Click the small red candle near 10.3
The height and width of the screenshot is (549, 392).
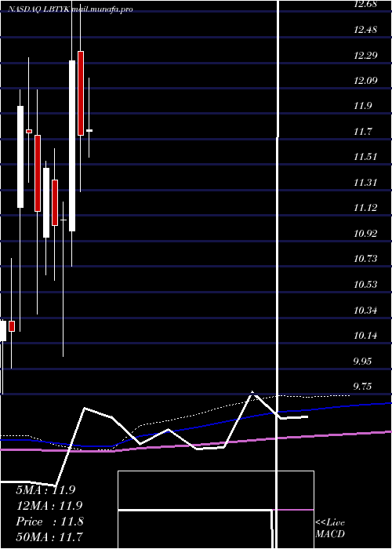pyautogui.click(x=12, y=326)
